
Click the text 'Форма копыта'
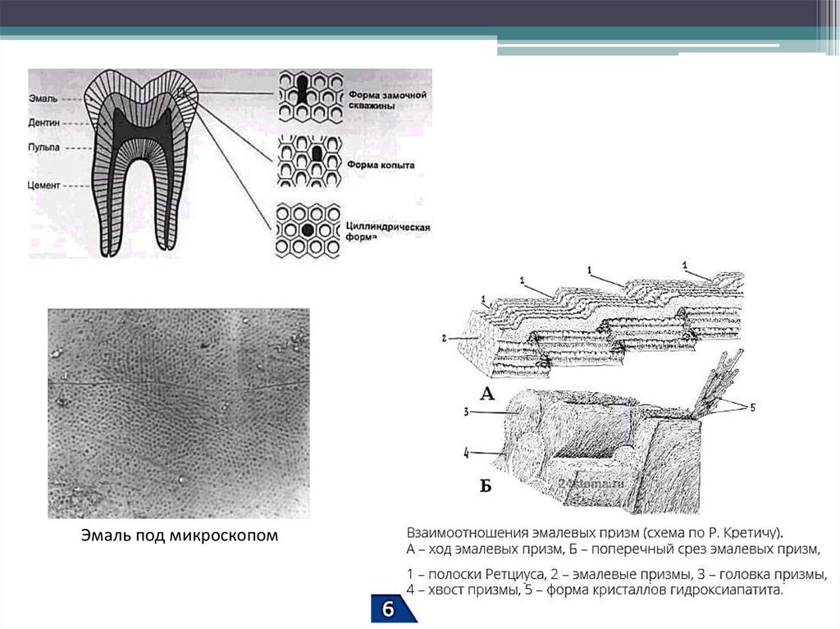pos(381,165)
